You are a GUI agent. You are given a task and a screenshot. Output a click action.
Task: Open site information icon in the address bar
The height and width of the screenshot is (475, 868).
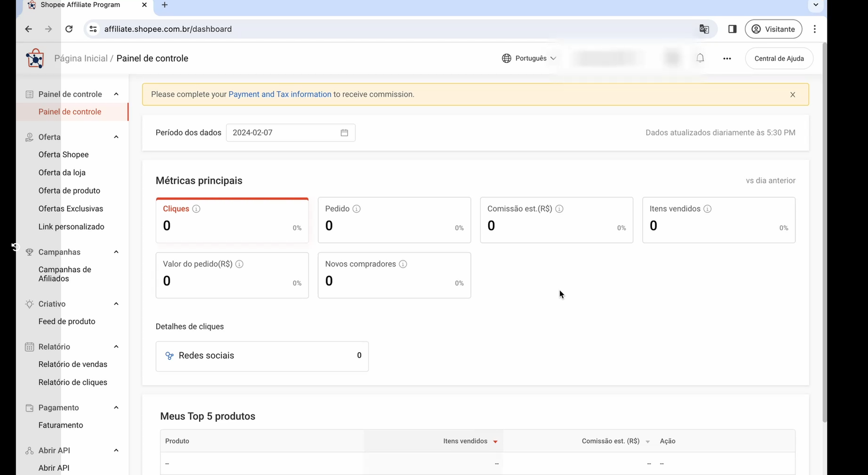tap(93, 29)
